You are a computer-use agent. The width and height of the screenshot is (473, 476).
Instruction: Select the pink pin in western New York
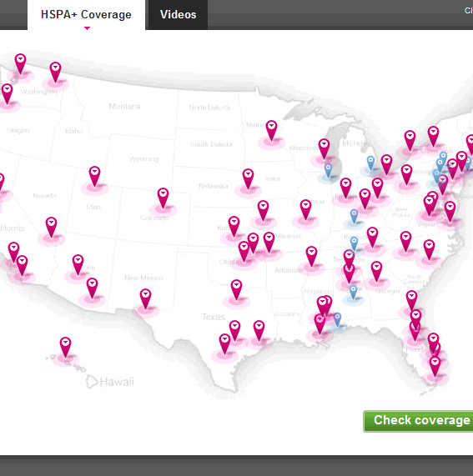coord(410,141)
